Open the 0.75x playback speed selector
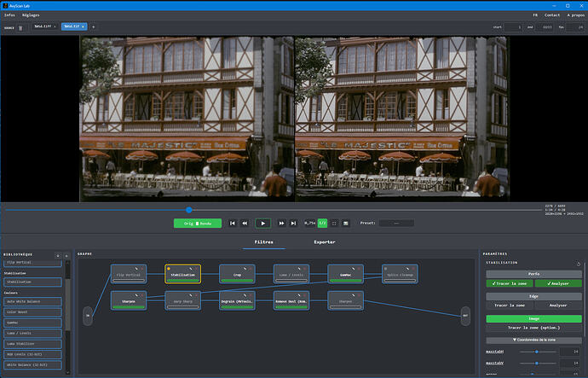Viewport: 588px width, 378px height. (x=309, y=223)
